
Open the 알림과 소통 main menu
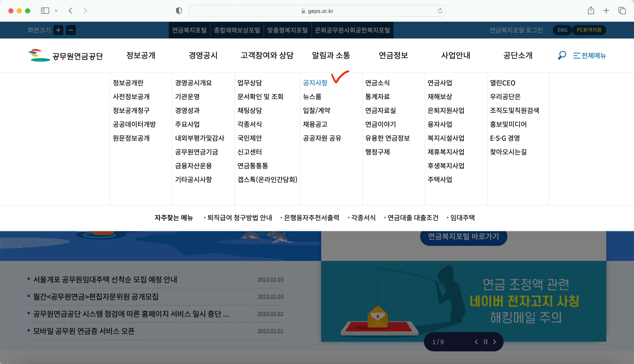pyautogui.click(x=331, y=55)
